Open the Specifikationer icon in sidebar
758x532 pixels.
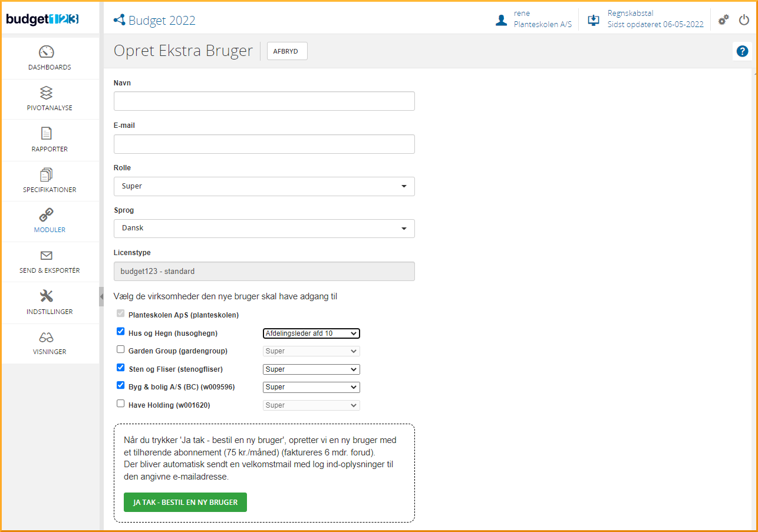click(47, 174)
